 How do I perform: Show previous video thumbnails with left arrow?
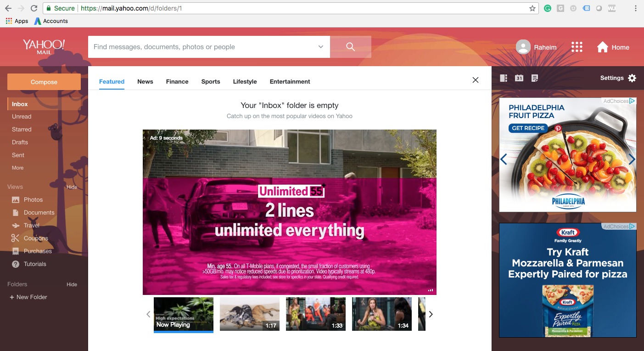(x=148, y=314)
